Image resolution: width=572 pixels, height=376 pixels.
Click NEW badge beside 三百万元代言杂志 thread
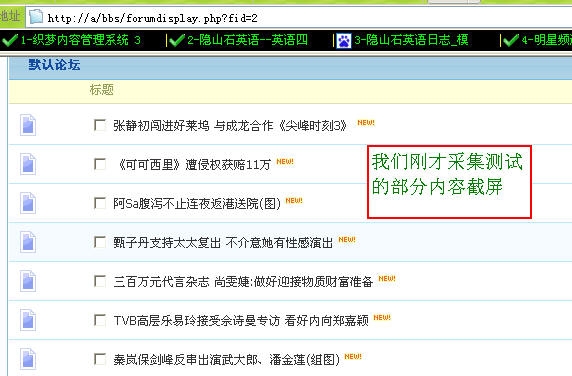(387, 279)
